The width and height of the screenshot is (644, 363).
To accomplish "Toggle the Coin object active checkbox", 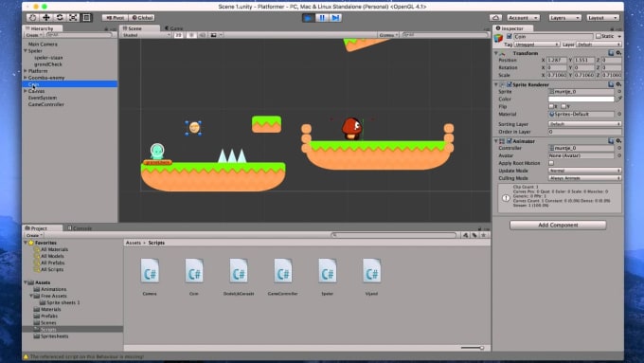I will (509, 37).
